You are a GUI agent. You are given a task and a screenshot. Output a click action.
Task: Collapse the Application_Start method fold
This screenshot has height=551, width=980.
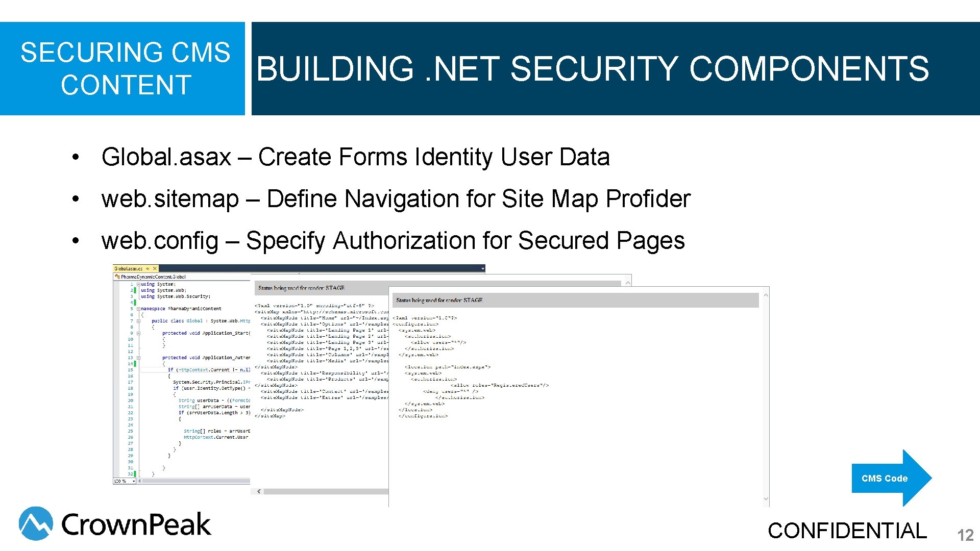pyautogui.click(x=138, y=333)
